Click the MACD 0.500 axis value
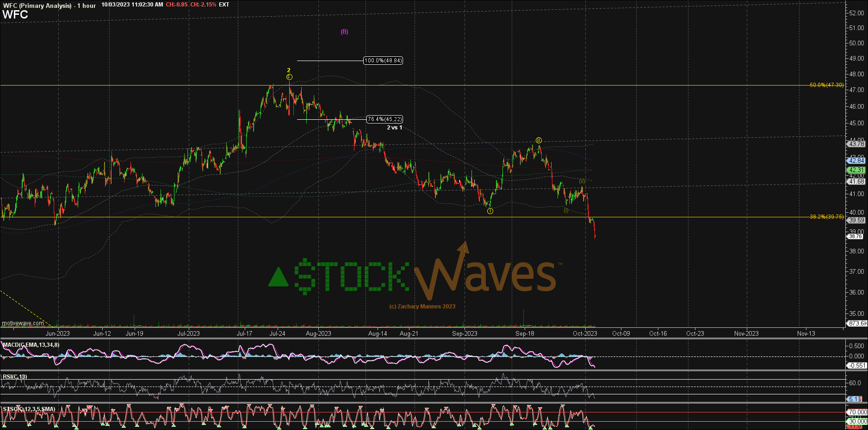This screenshot has width=868, height=430. click(856, 346)
